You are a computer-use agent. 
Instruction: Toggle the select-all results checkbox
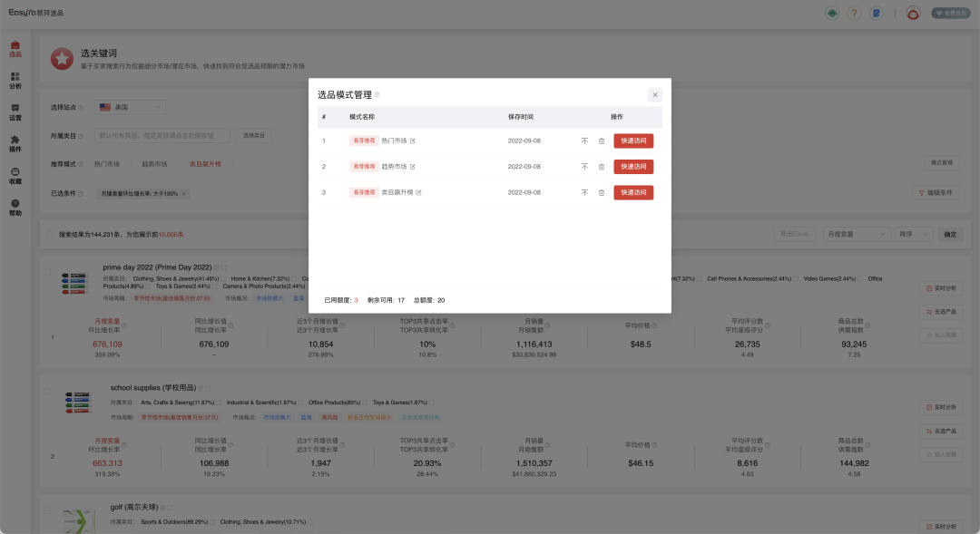pos(51,235)
